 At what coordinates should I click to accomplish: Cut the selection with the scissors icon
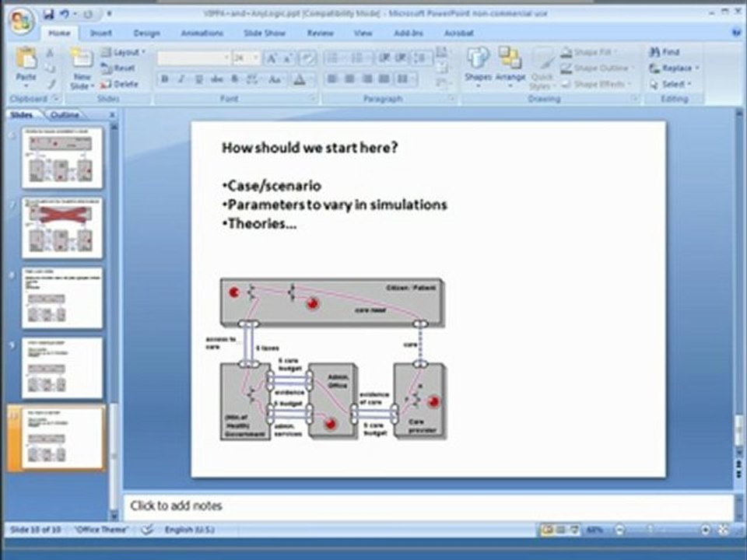point(50,53)
